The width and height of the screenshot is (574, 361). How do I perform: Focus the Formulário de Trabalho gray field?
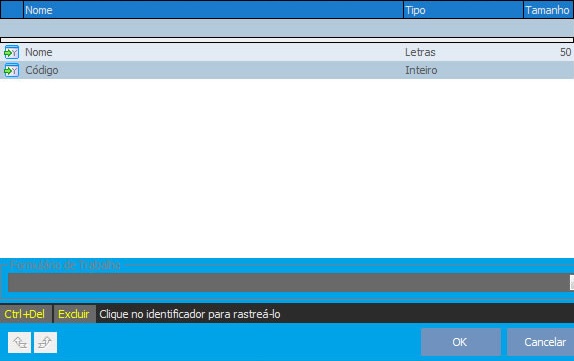coord(288,283)
